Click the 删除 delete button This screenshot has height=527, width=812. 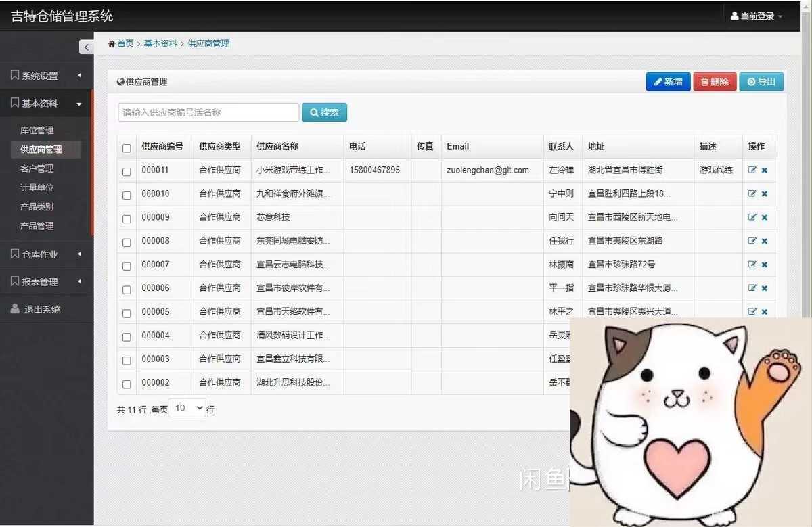715,82
